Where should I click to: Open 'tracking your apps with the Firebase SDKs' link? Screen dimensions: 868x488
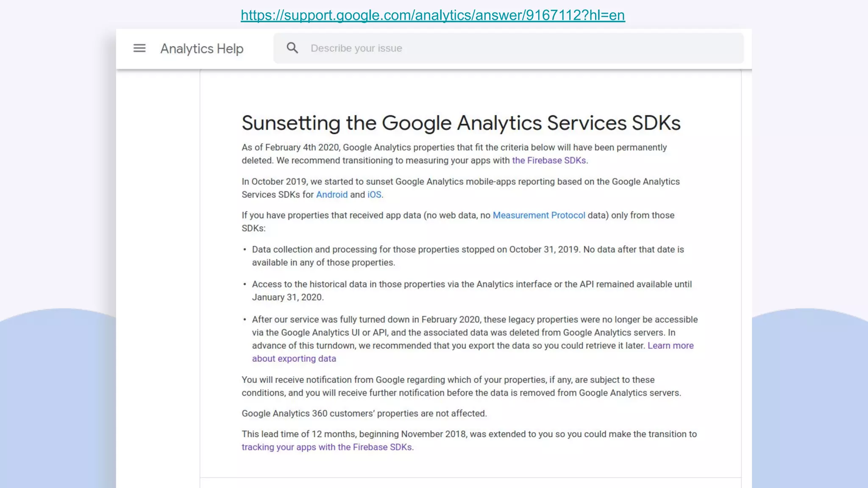[x=326, y=447]
